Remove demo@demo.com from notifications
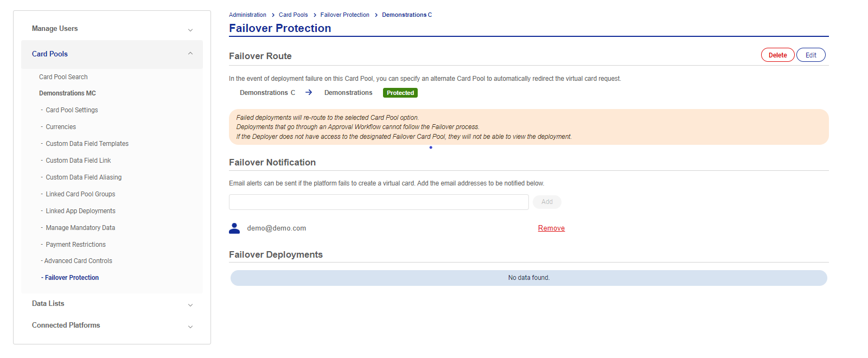 coord(551,228)
